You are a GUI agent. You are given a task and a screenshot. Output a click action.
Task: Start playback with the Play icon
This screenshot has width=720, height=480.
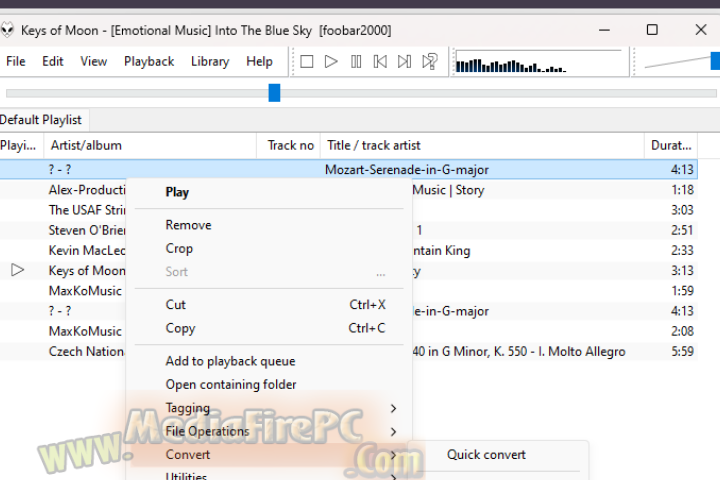tap(331, 62)
